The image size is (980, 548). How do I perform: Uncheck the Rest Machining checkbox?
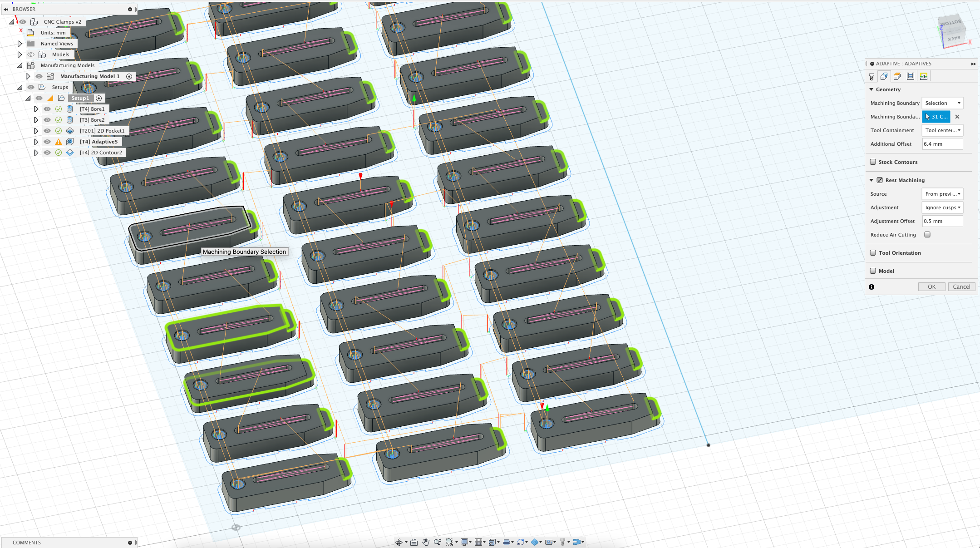pos(880,180)
